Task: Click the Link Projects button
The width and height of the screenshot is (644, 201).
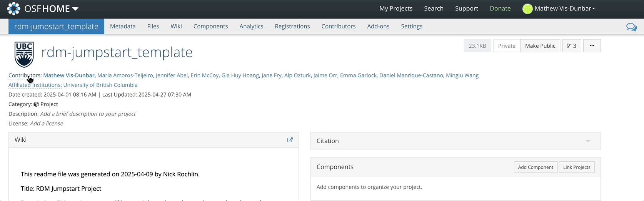Action: [x=577, y=167]
